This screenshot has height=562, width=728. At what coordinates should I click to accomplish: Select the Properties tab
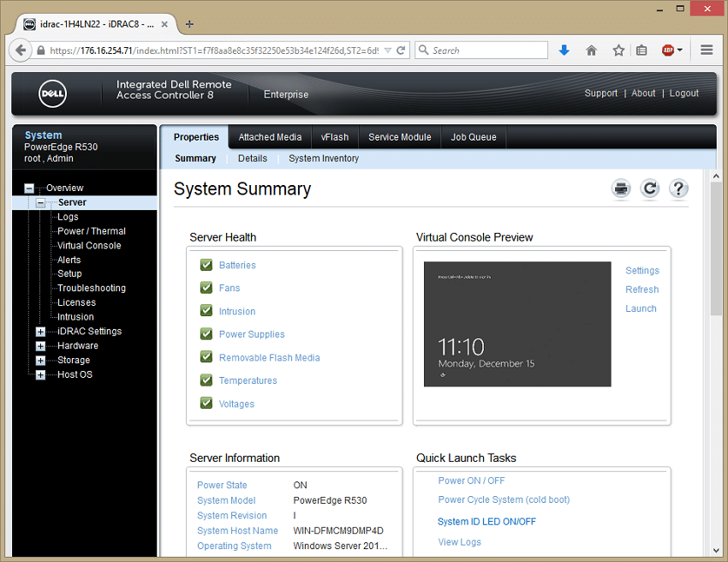point(196,137)
